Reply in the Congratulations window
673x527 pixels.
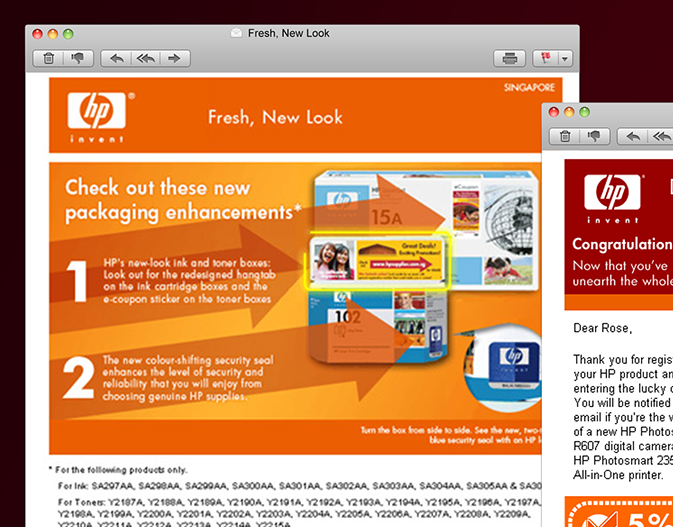click(x=632, y=136)
